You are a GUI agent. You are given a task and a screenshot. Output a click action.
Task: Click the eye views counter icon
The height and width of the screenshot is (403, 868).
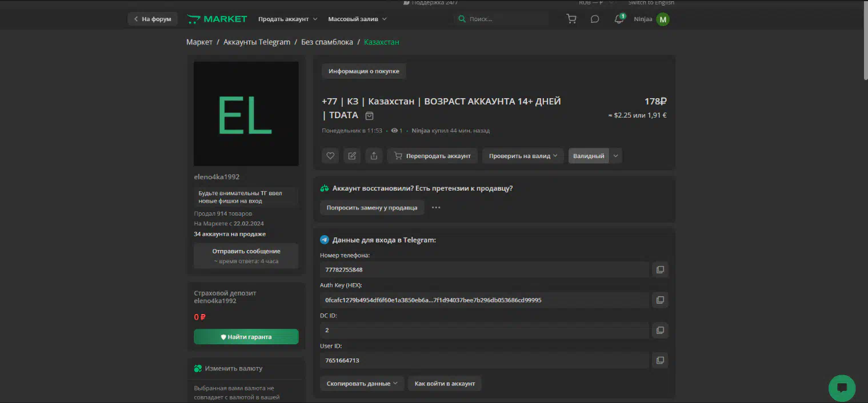tap(394, 131)
